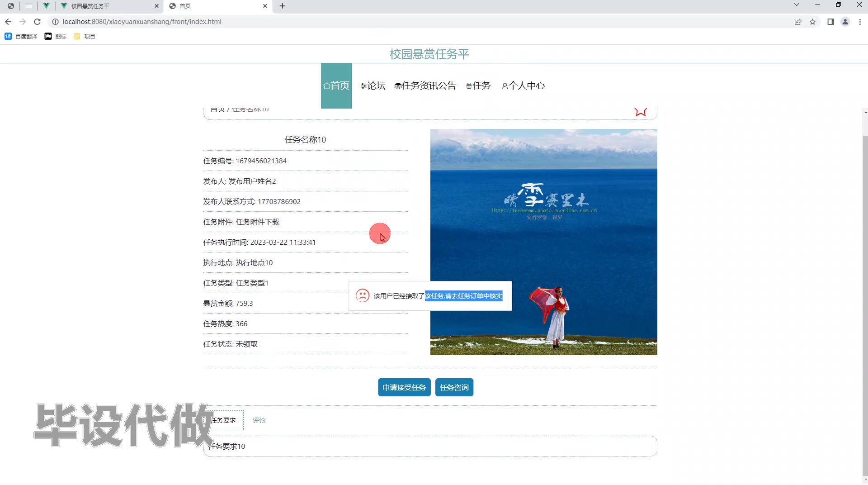Viewport: 868px width, 485px height.
Task: Open the browser profile avatar
Action: click(x=845, y=22)
